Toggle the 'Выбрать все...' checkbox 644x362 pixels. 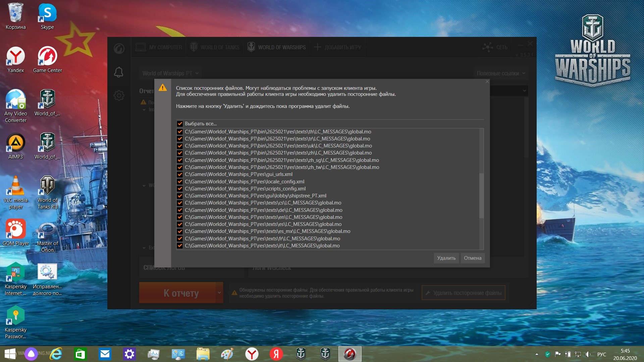coord(180,124)
